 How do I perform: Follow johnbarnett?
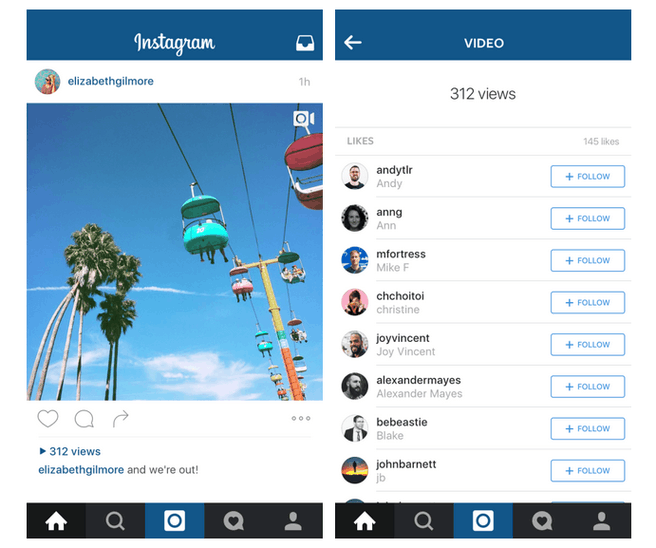pos(587,471)
